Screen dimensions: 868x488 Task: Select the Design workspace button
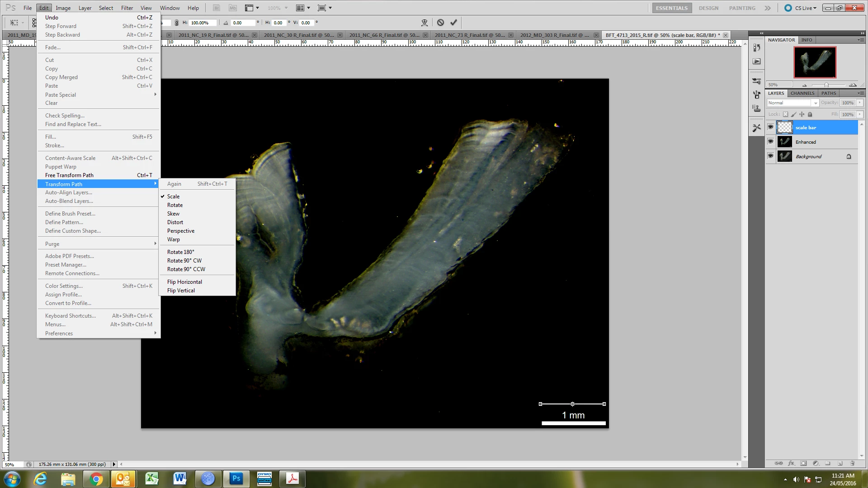[x=708, y=8]
